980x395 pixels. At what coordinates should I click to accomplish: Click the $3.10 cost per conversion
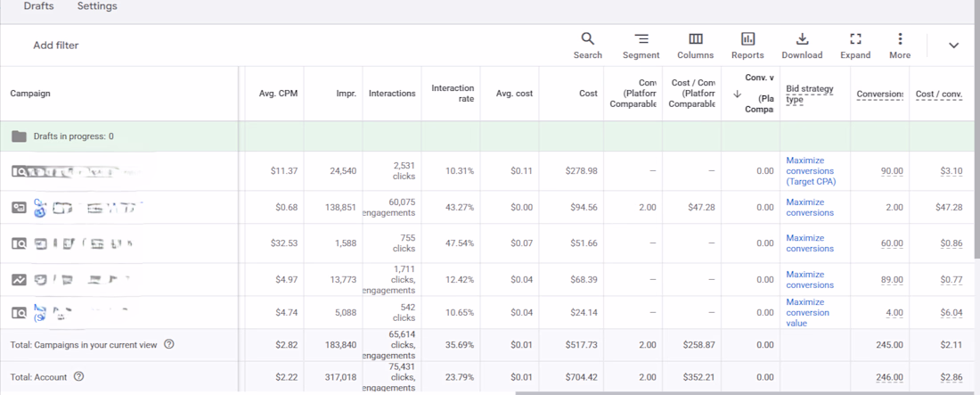coord(951,171)
